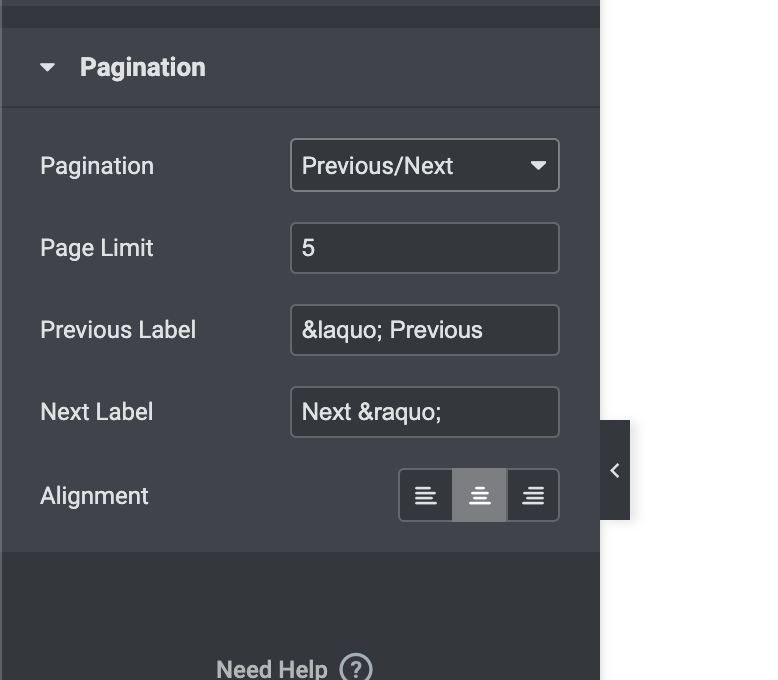Select right alignment icon

tap(533, 495)
